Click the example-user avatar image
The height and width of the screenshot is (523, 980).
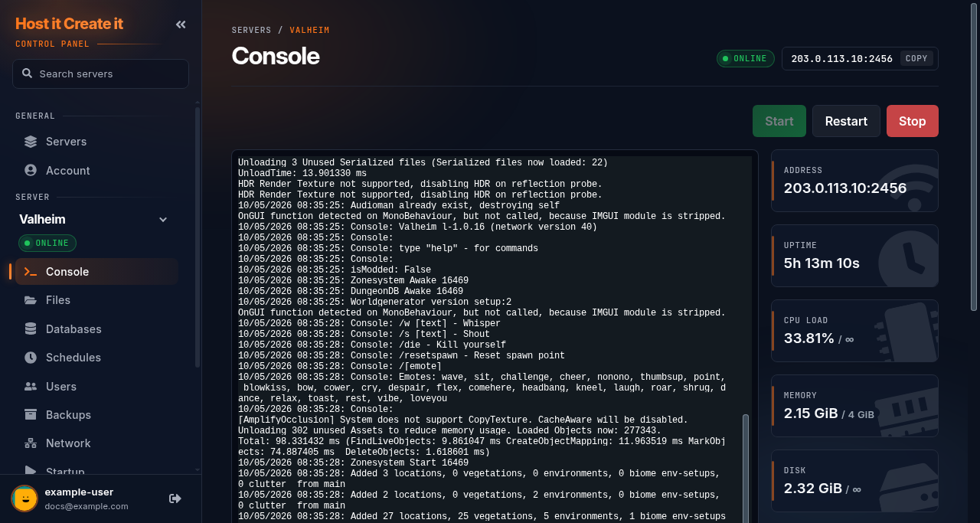[x=24, y=498]
